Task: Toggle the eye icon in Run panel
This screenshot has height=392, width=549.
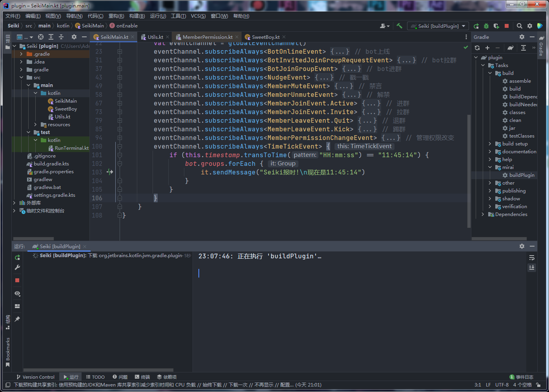Action: (x=17, y=293)
